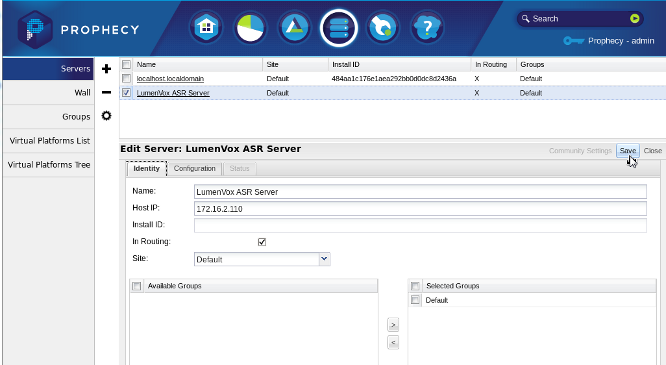The width and height of the screenshot is (666, 365).
Task: Open LumenVox ASR Server link
Action: 173,93
